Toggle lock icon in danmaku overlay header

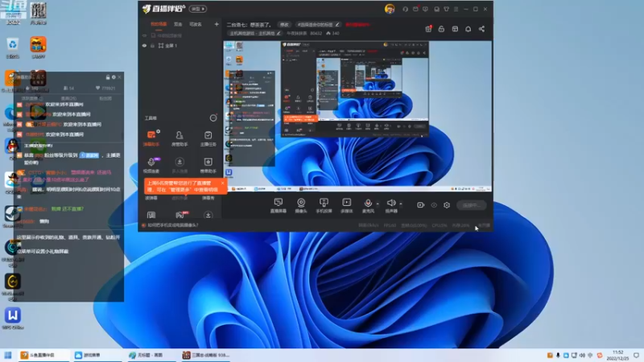[108, 77]
